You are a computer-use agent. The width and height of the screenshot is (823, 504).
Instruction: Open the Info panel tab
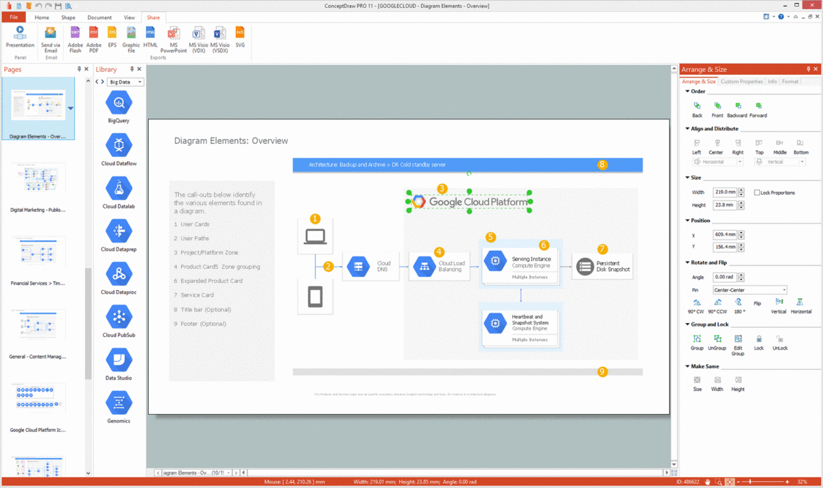(x=772, y=82)
